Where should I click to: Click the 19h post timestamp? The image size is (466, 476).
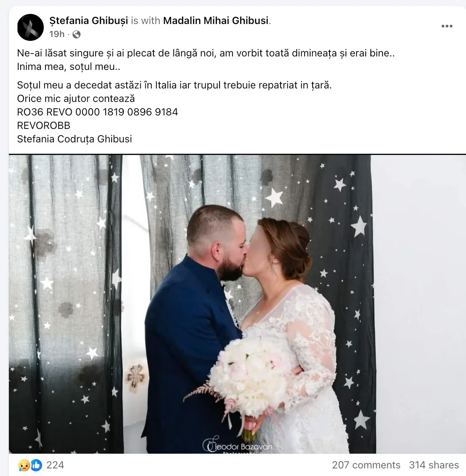click(x=57, y=34)
